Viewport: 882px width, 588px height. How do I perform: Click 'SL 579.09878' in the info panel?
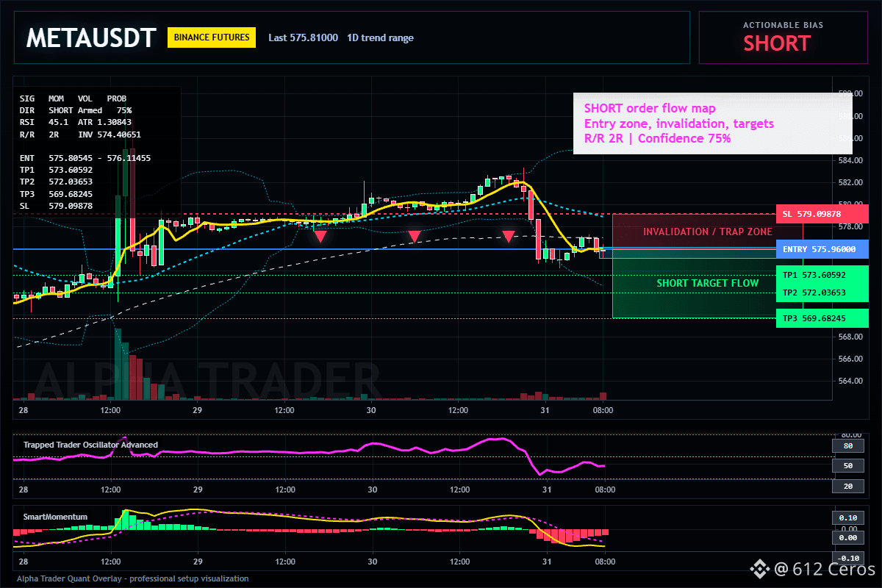pos(56,206)
